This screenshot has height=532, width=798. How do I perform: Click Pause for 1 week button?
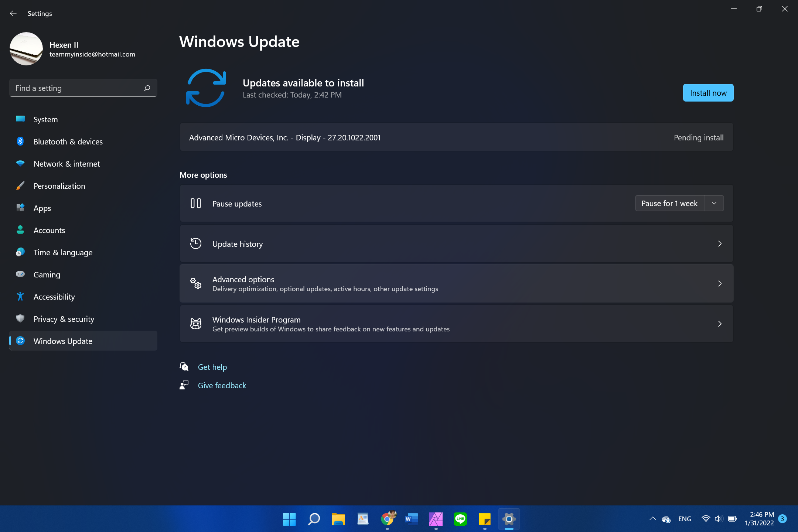[x=669, y=204]
